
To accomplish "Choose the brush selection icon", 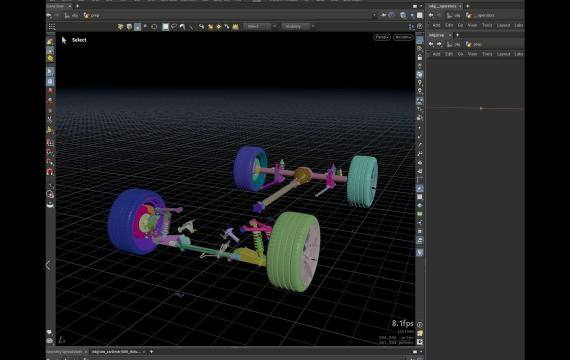I will 182,27.
